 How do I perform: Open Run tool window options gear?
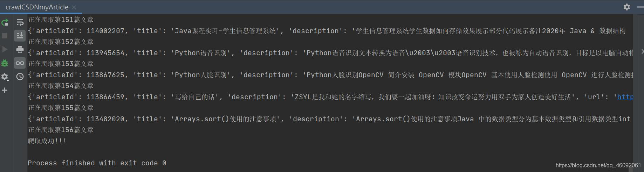pos(627,7)
